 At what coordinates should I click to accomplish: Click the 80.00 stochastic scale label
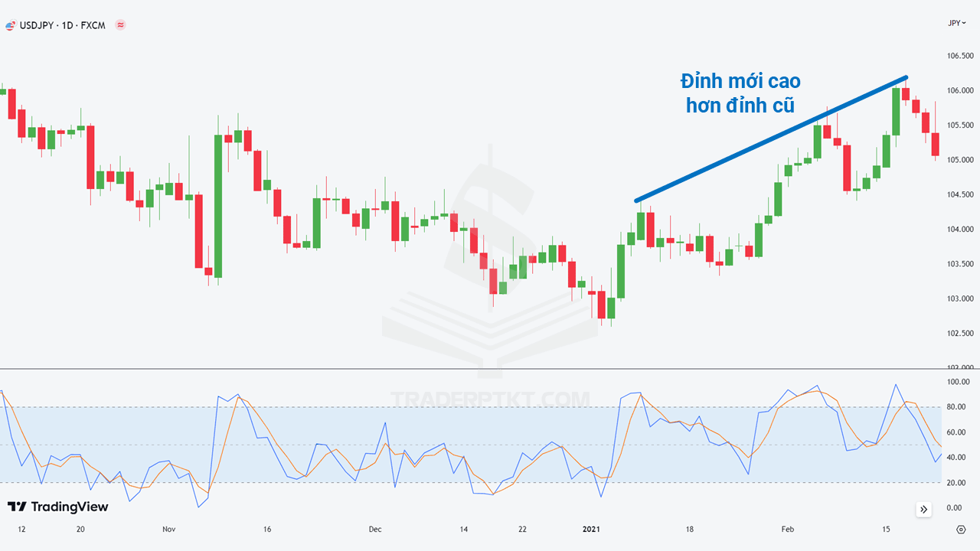(x=957, y=407)
